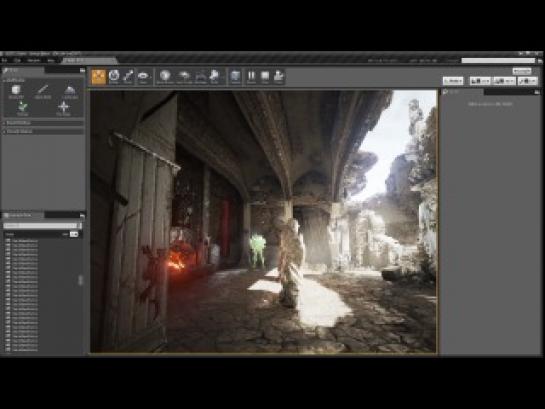Click the diagonal line toolbar icon
Viewport: 545px width, 409px height.
(128, 76)
